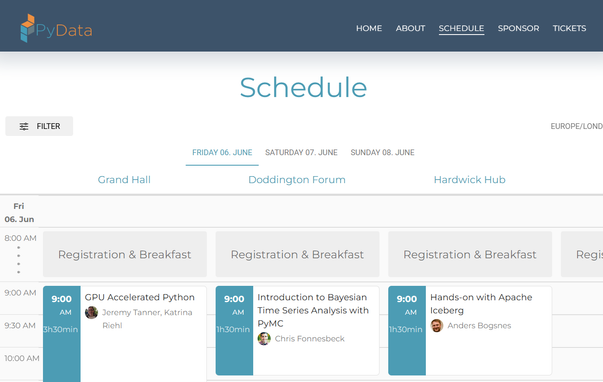
Task: Open the TICKETS page
Action: [x=569, y=28]
